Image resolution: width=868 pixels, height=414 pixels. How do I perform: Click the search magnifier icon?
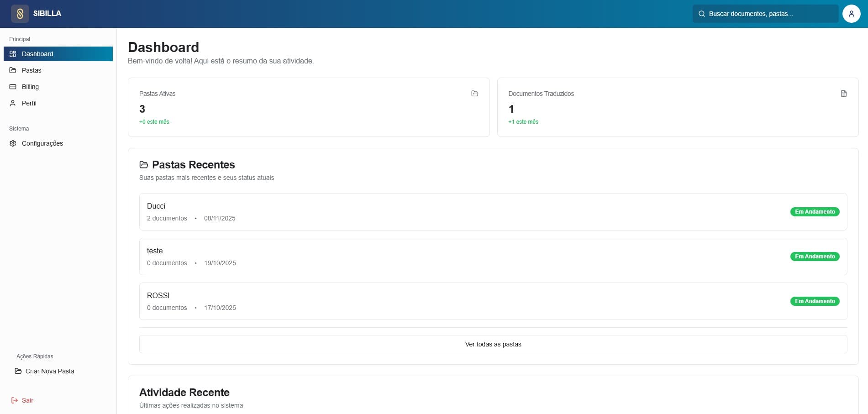(x=702, y=13)
